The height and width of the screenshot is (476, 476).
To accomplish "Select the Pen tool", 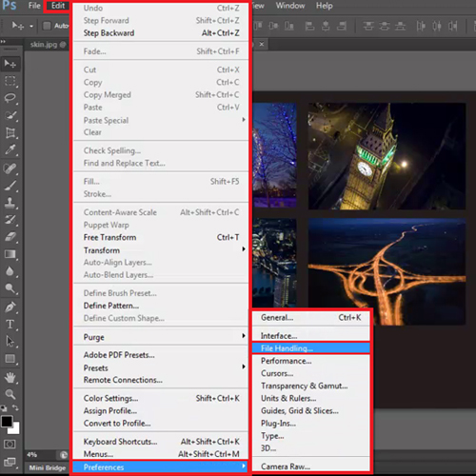I will click(x=10, y=307).
